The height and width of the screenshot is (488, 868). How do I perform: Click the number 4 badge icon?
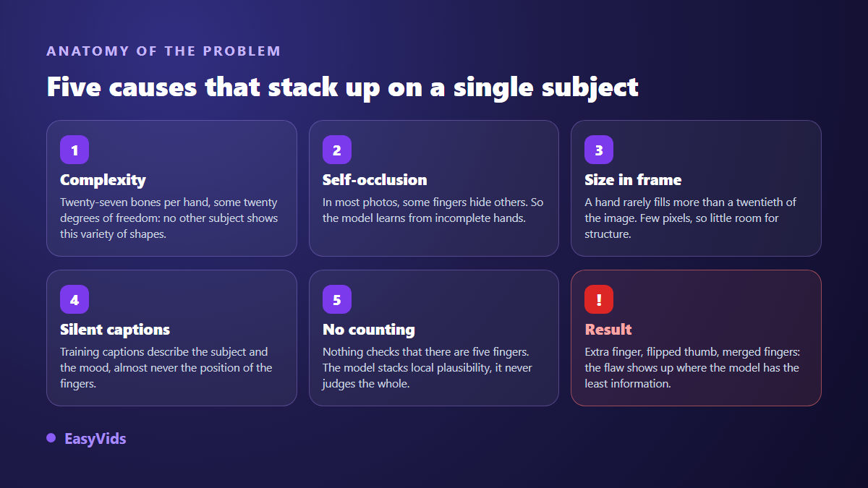[x=75, y=299]
